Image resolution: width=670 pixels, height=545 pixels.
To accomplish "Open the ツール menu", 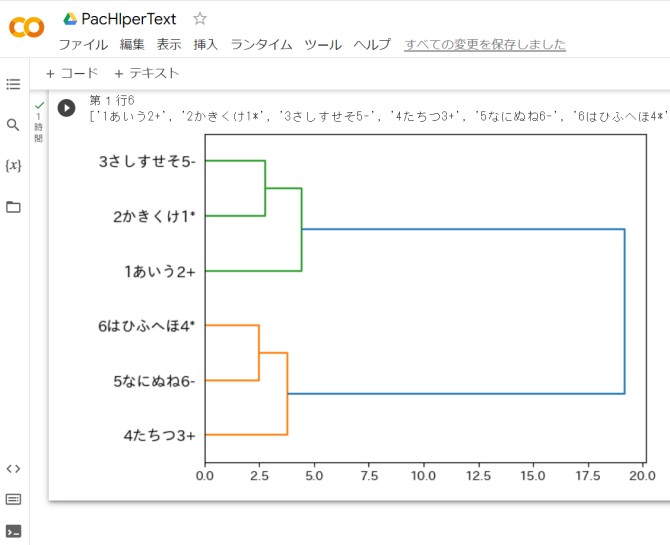I will tap(322, 44).
